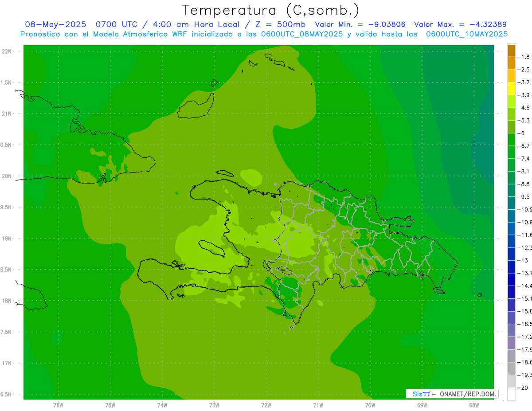The width and height of the screenshot is (532, 411).
Task: Select the 'Z = 500mb' level text
Action: point(278,24)
